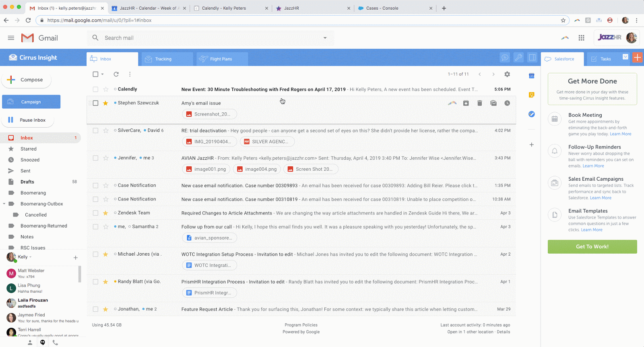The width and height of the screenshot is (644, 347).
Task: Unstar the Stephen Szewczuk email
Action: (x=105, y=103)
